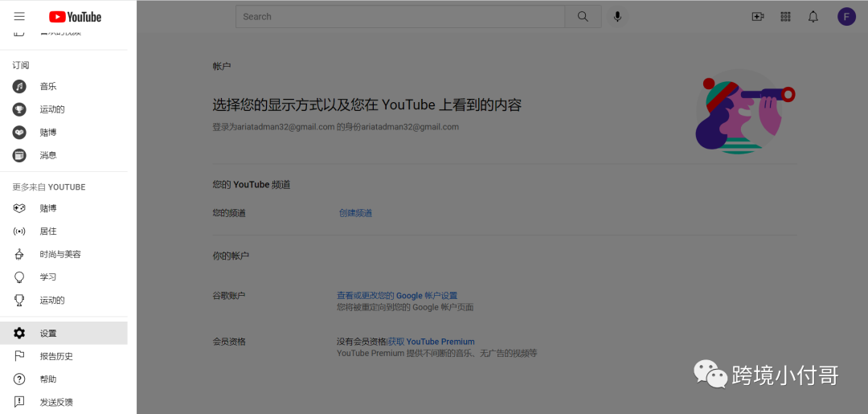Click the 时尚与美容 icon

(x=19, y=255)
